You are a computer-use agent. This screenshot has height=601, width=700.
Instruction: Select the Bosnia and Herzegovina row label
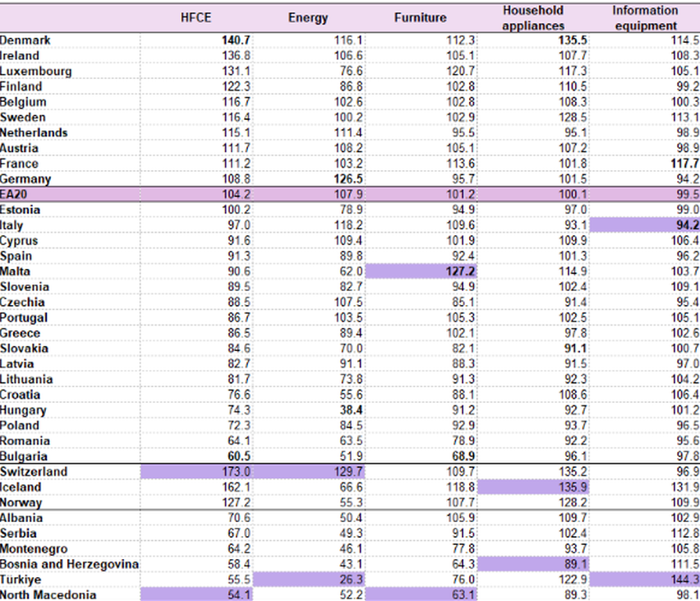pyautogui.click(x=69, y=564)
